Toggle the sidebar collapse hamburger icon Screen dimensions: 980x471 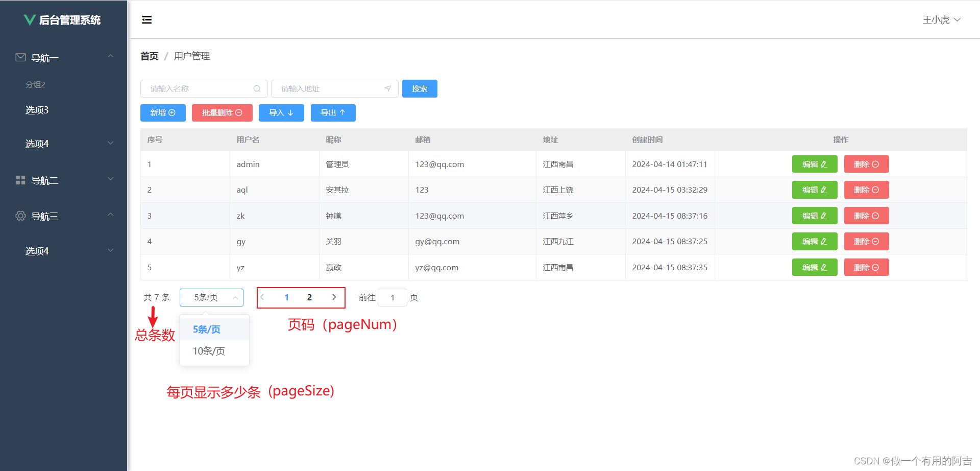[146, 20]
